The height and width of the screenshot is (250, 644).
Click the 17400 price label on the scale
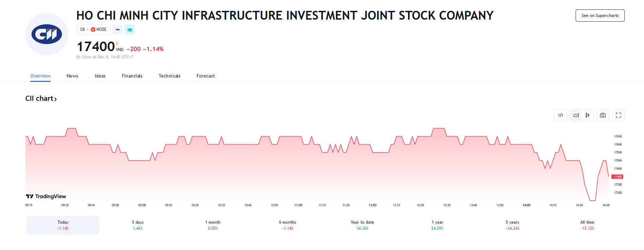click(x=617, y=176)
